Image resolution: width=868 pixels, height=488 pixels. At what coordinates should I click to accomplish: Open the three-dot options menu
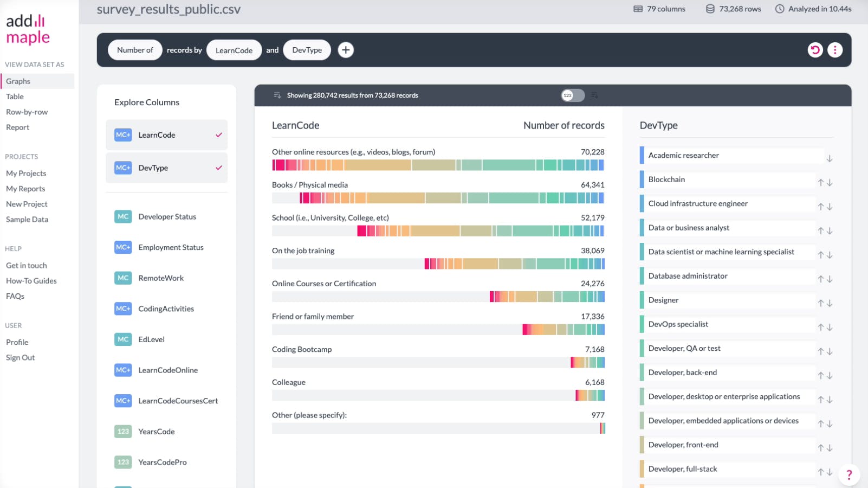pyautogui.click(x=835, y=50)
